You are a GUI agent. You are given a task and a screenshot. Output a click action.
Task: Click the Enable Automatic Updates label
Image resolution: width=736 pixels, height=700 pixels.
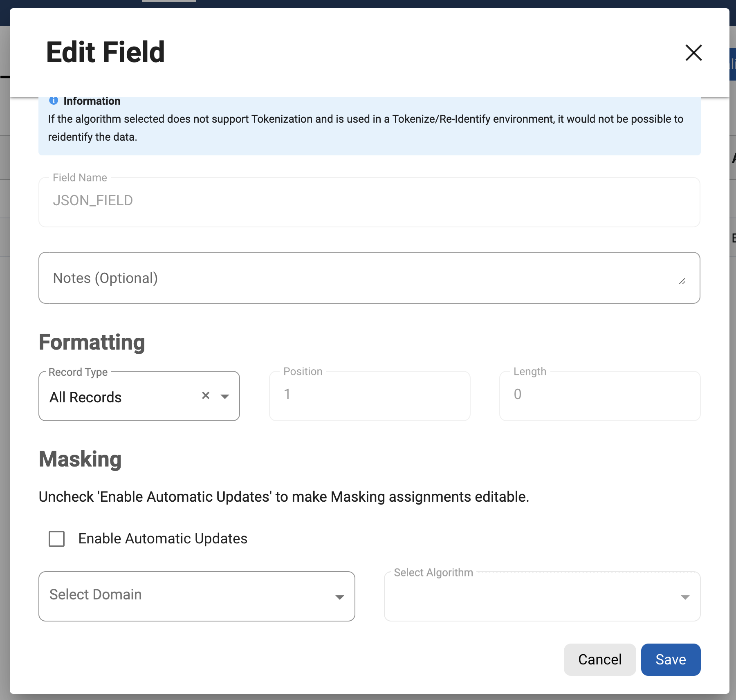click(x=163, y=538)
